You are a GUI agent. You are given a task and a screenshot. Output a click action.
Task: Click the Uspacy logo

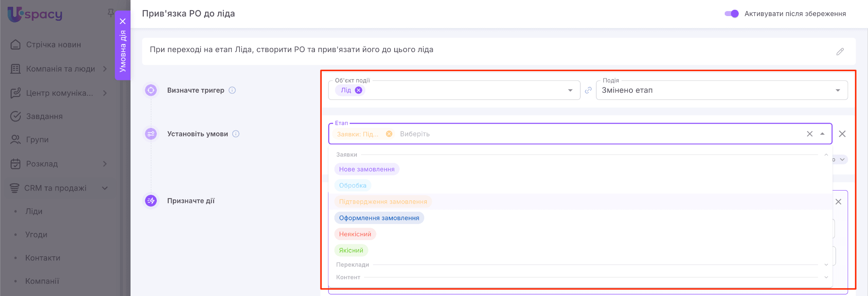click(x=35, y=14)
